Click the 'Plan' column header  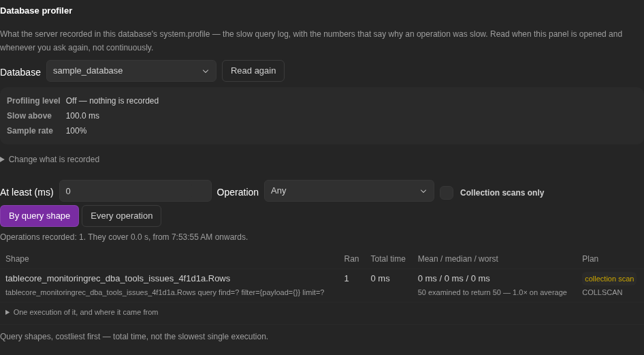(590, 259)
